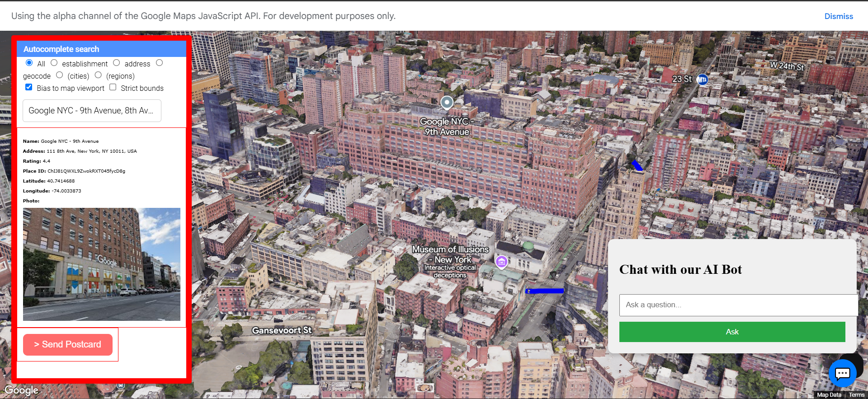Open the Terms link on map

[x=856, y=395]
